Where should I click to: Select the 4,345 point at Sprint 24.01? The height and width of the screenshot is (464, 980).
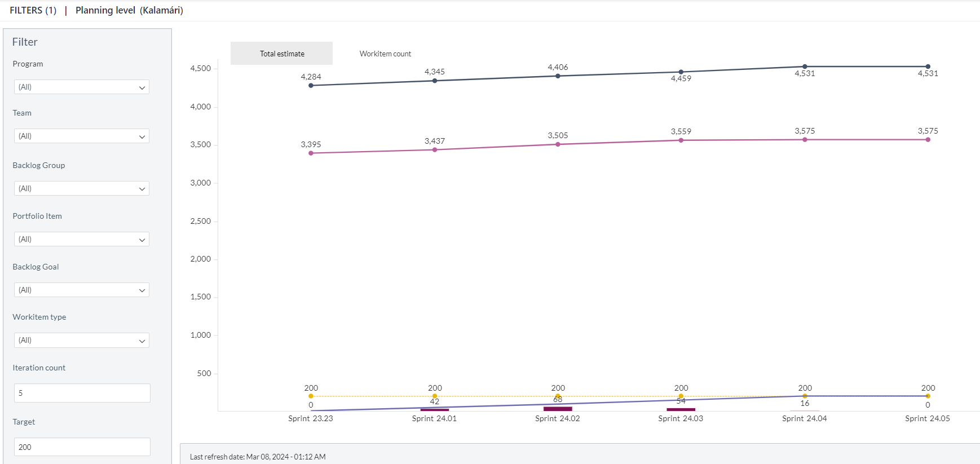[434, 81]
